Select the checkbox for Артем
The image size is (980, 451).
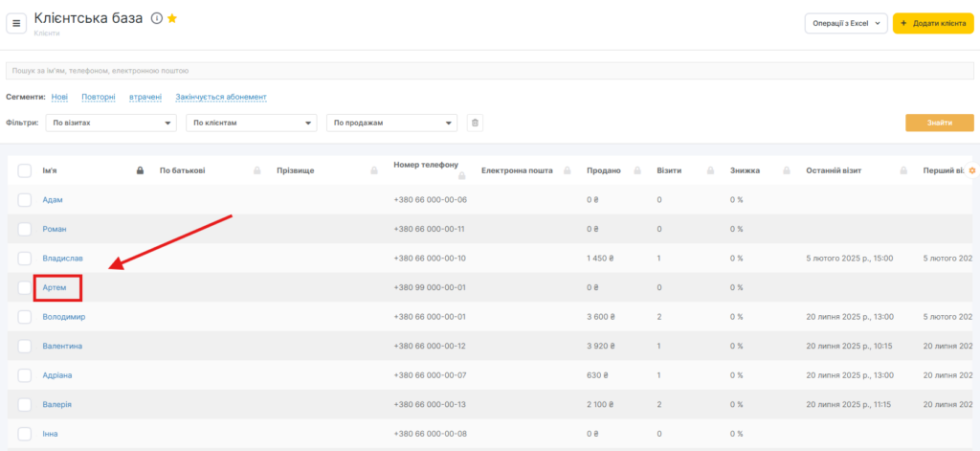25,287
